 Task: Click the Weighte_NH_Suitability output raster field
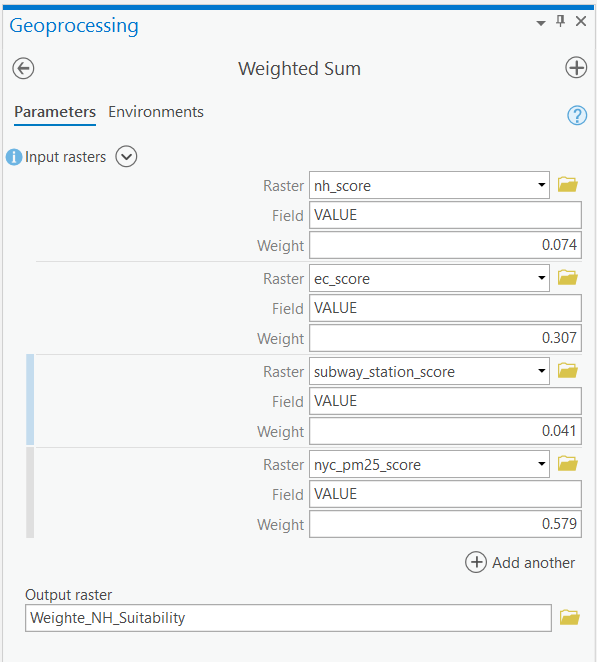288,618
